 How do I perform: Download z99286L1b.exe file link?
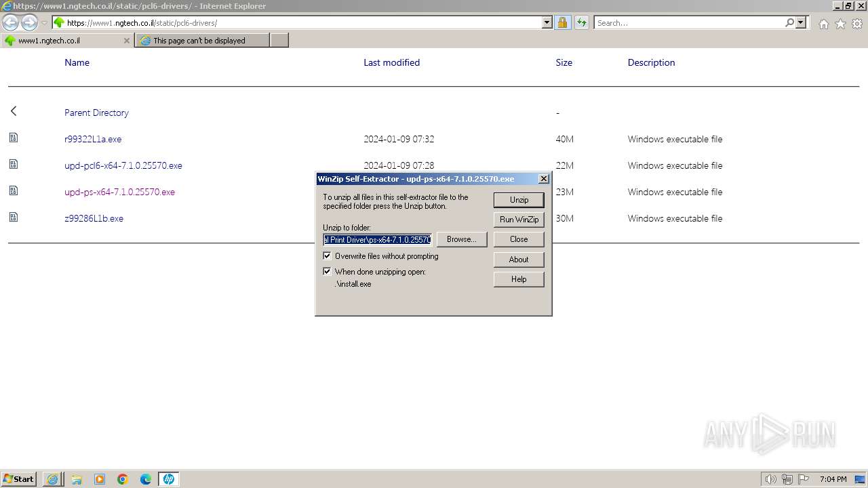[94, 218]
